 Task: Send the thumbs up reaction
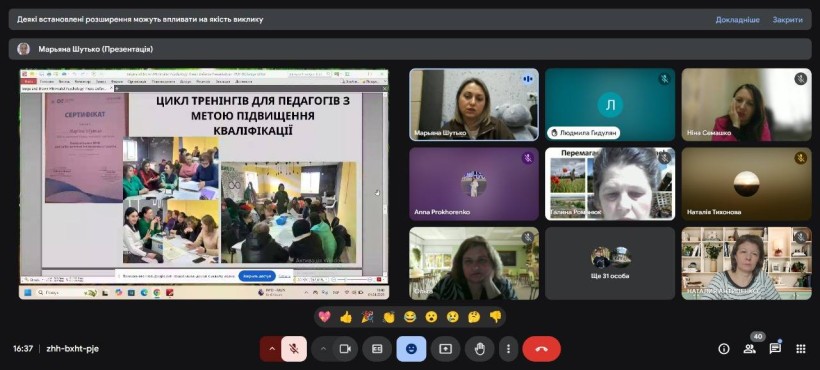(x=346, y=317)
